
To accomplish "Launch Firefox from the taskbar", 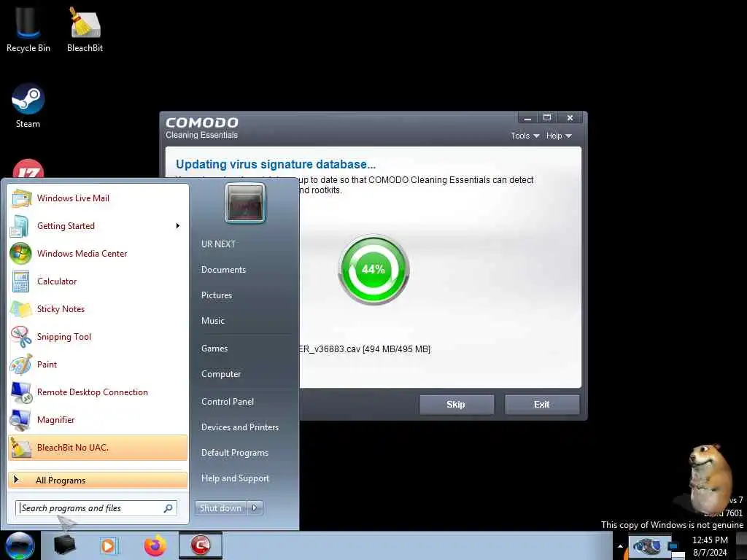I will click(x=155, y=545).
